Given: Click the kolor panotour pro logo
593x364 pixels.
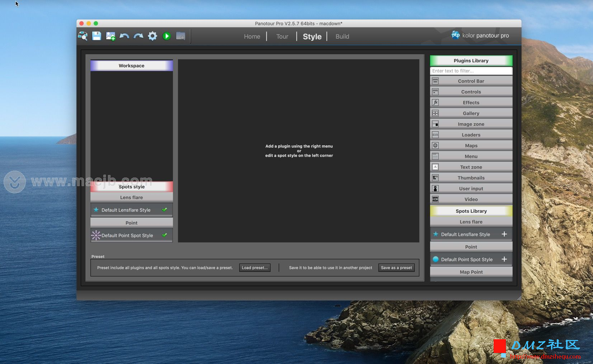Looking at the screenshot, I should pyautogui.click(x=480, y=35).
